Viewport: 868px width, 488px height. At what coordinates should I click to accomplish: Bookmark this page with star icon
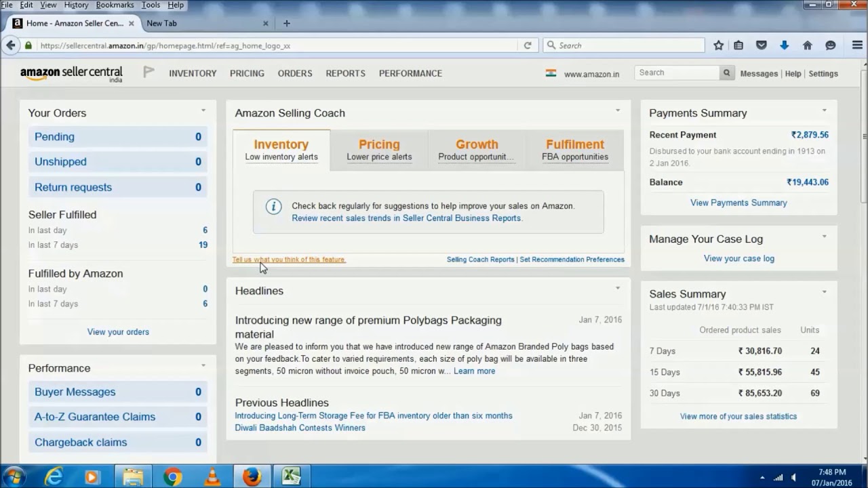coord(718,45)
